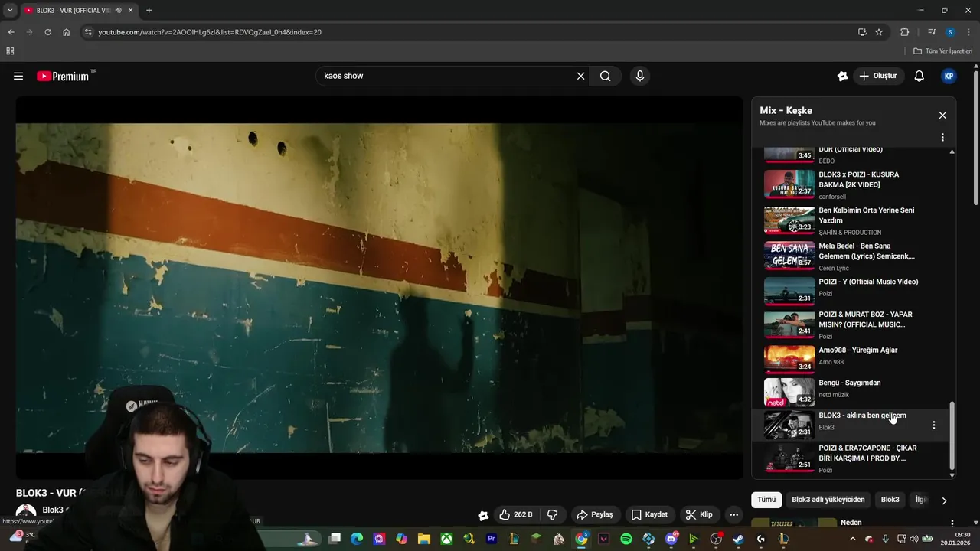Screen dimensions: 980x551
Task: Create a clip with Klip button
Action: pyautogui.click(x=699, y=515)
